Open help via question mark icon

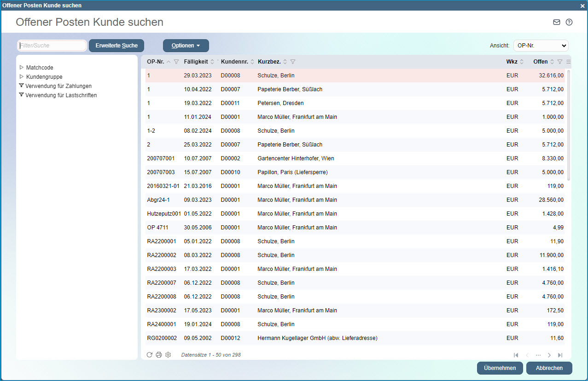pos(569,22)
